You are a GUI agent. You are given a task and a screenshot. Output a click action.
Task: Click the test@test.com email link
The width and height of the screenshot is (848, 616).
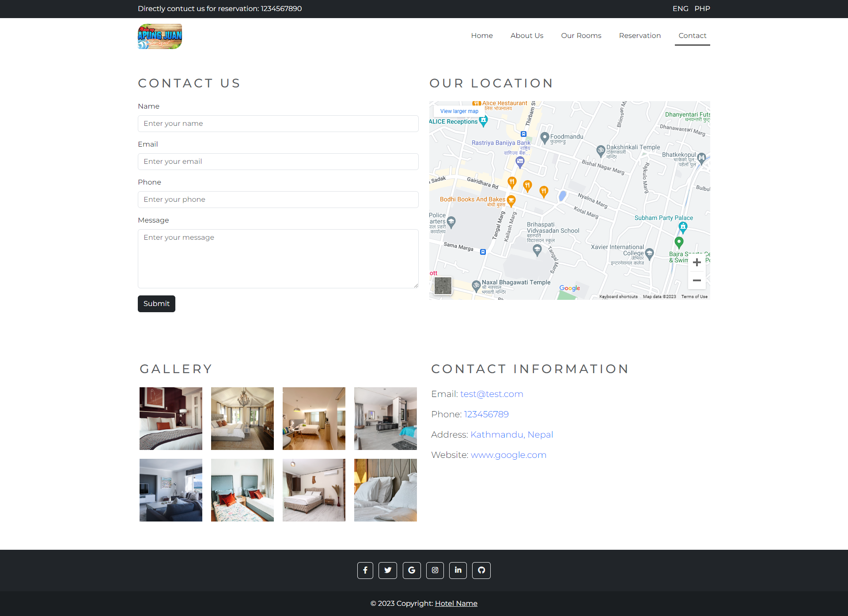(x=492, y=394)
